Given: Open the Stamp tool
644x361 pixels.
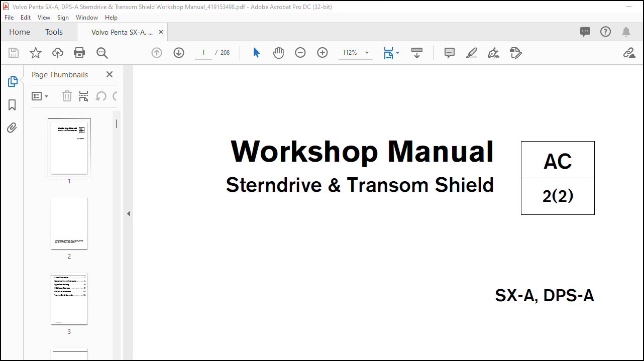Looking at the screenshot, I should (515, 53).
